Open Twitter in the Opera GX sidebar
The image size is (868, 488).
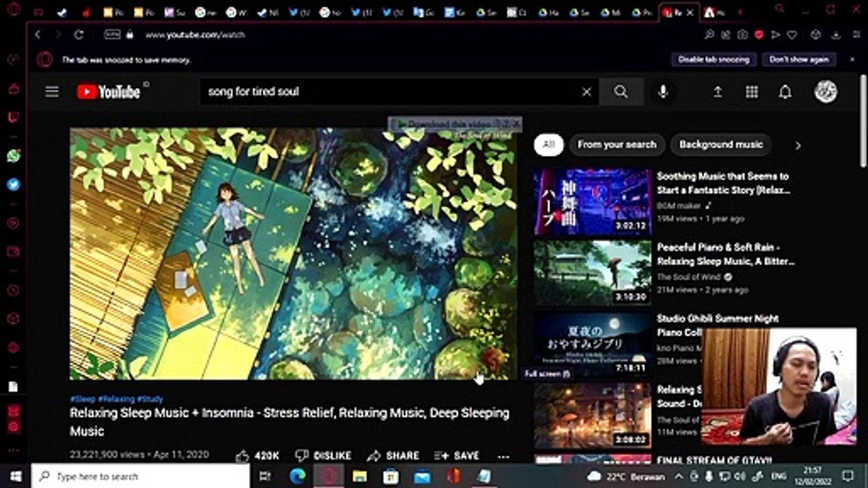tap(14, 184)
